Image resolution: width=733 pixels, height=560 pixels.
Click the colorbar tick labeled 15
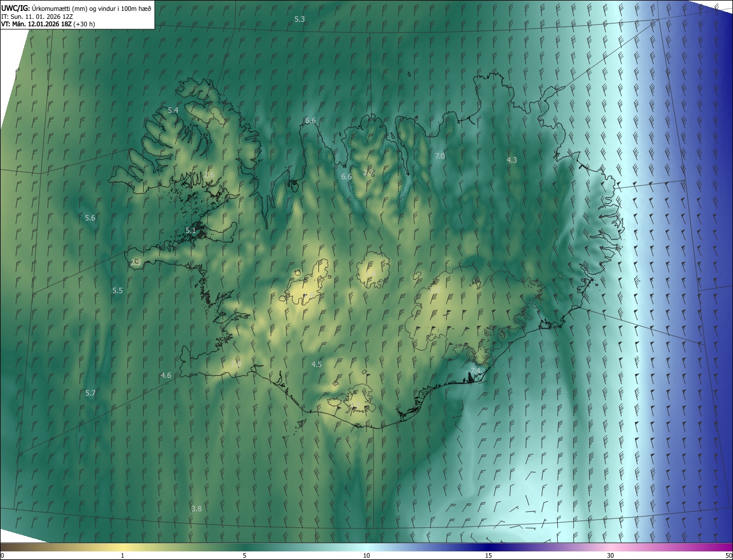(488, 556)
